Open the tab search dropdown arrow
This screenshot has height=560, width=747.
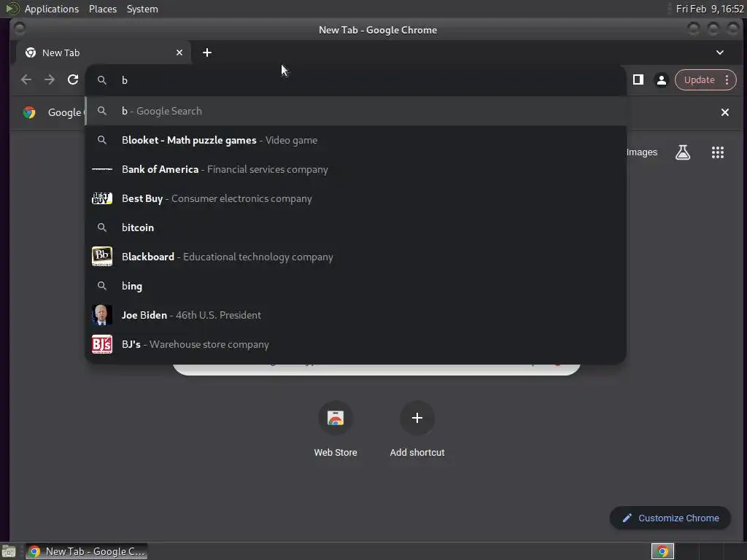(x=720, y=52)
